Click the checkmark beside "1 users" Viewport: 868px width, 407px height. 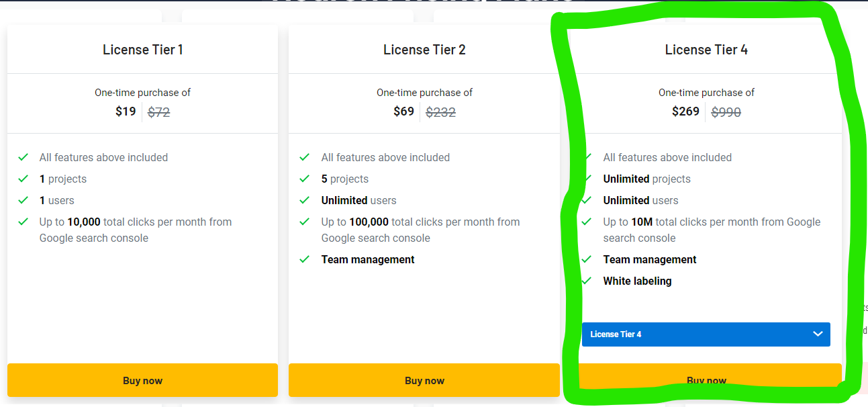click(x=23, y=200)
